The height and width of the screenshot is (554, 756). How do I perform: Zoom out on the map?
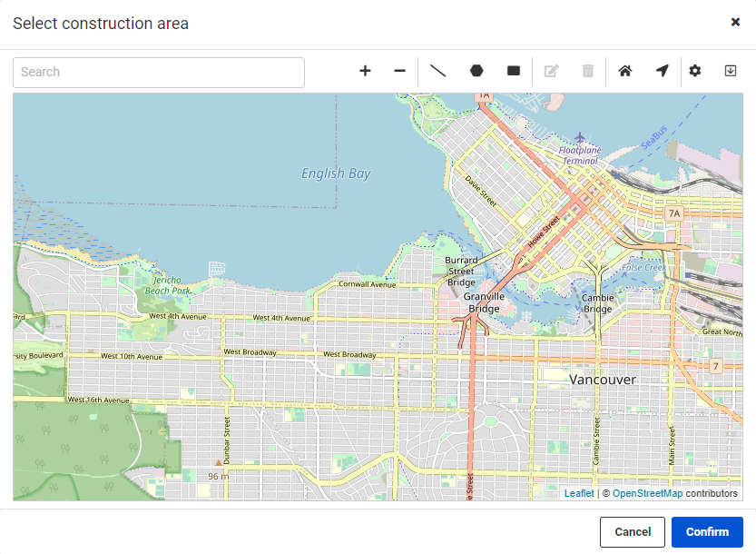point(400,70)
